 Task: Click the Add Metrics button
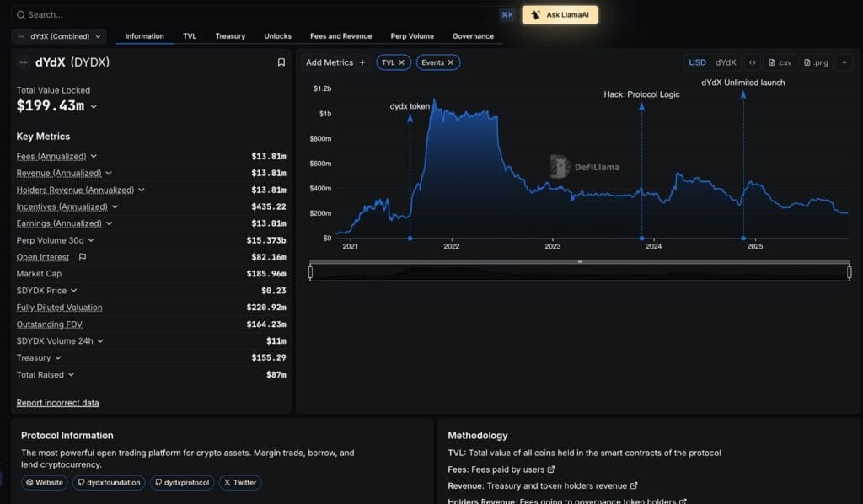(335, 62)
